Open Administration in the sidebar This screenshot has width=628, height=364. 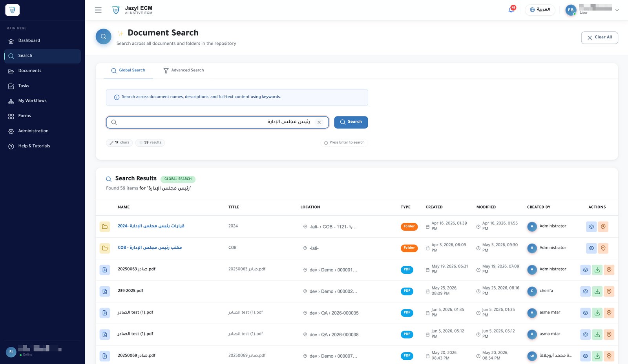point(42,131)
